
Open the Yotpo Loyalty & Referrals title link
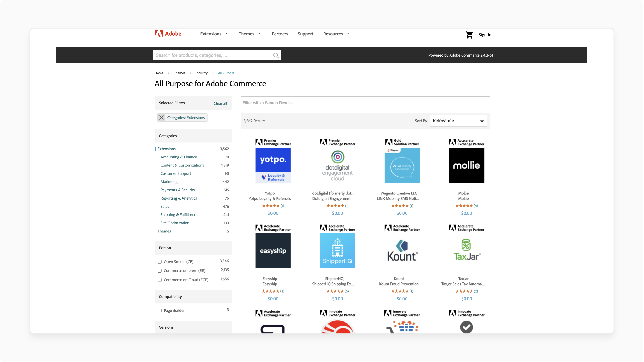pos(270,199)
